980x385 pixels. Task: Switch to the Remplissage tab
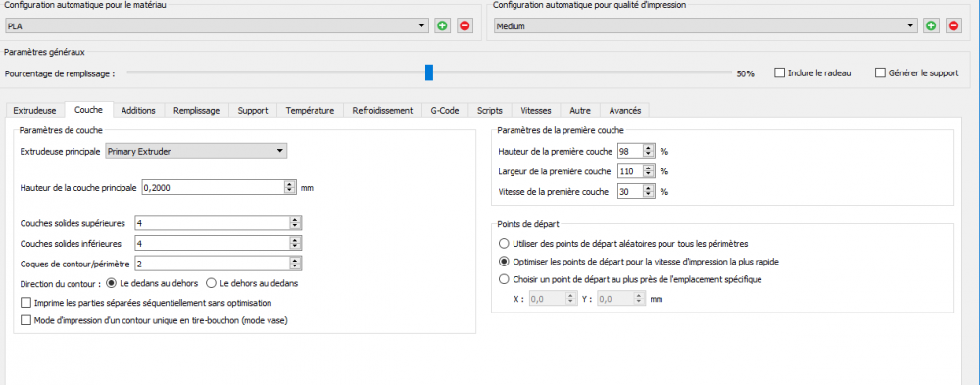(x=196, y=110)
